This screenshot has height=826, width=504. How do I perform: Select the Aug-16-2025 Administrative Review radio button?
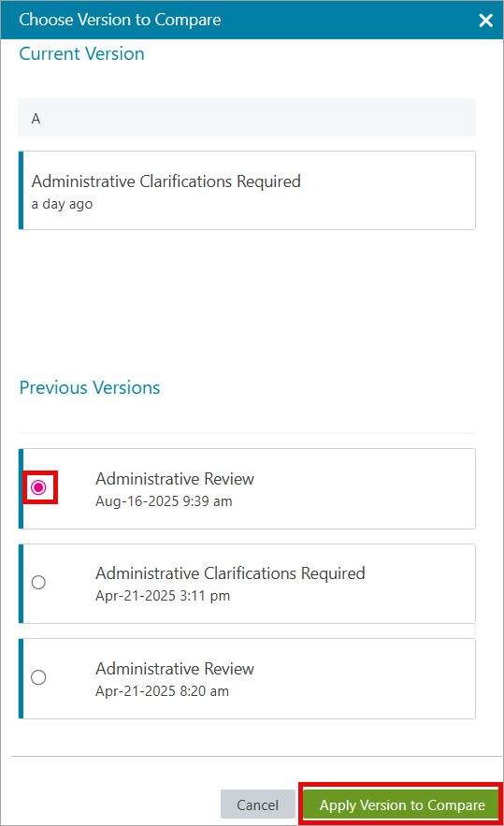click(38, 487)
